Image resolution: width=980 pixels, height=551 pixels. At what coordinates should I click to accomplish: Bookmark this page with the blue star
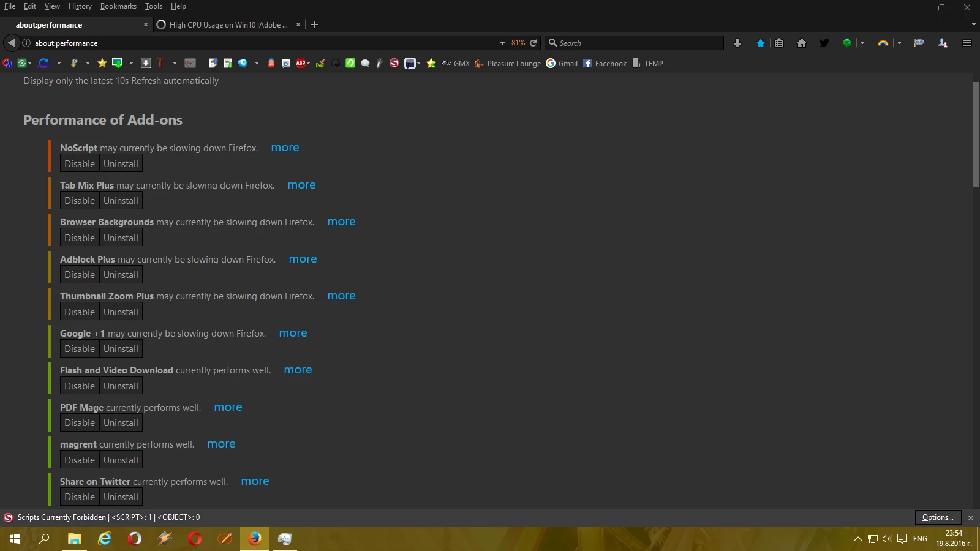761,43
